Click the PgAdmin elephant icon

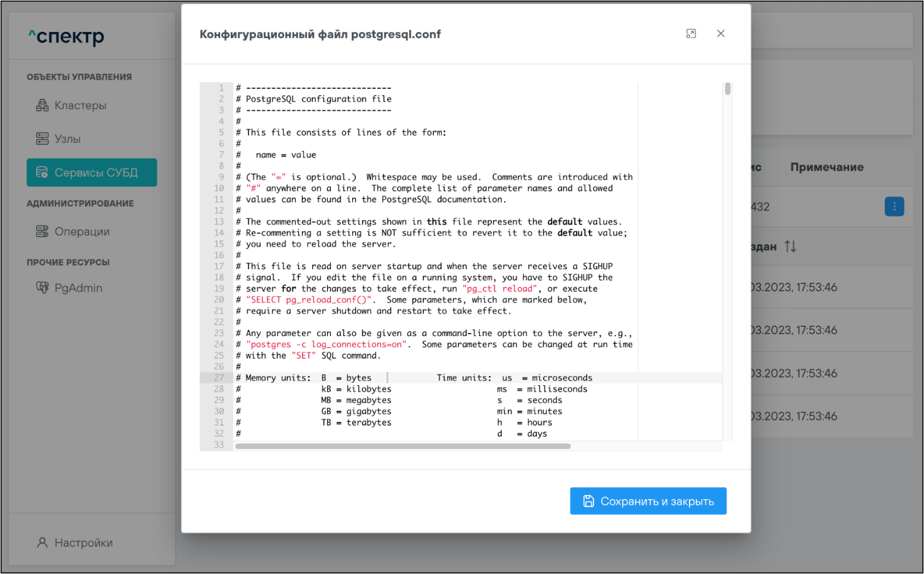click(42, 288)
